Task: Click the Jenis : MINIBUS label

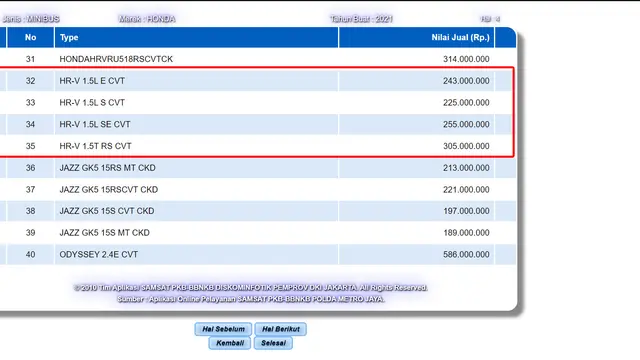Action: (x=31, y=19)
